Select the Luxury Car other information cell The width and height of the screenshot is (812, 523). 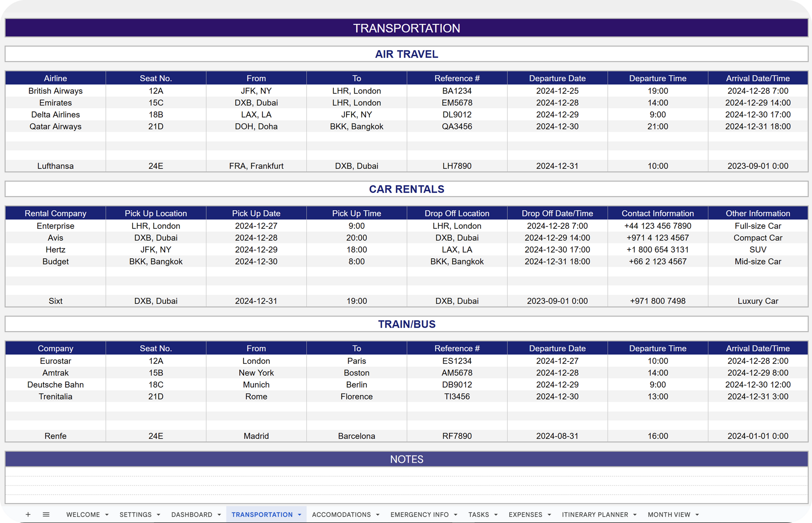[x=758, y=301]
